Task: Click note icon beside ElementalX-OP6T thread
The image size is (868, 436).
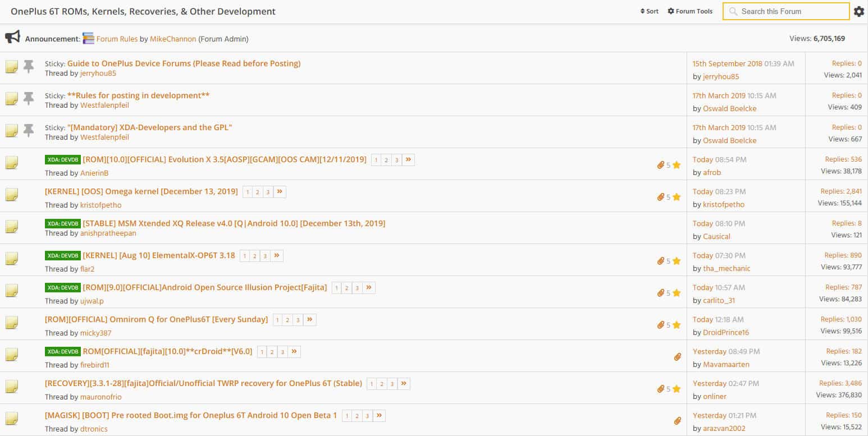Action: click(12, 259)
